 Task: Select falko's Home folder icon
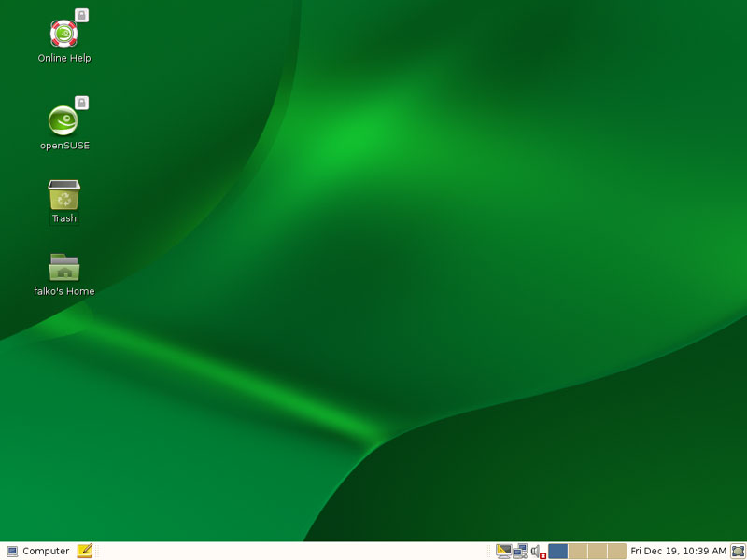[x=64, y=267]
